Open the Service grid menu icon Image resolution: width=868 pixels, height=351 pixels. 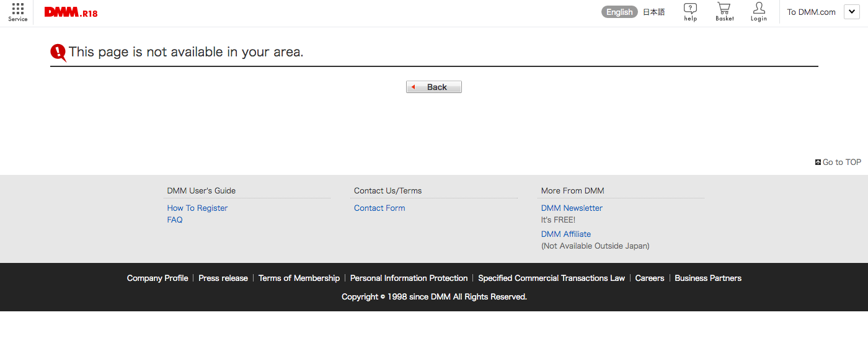(x=17, y=9)
